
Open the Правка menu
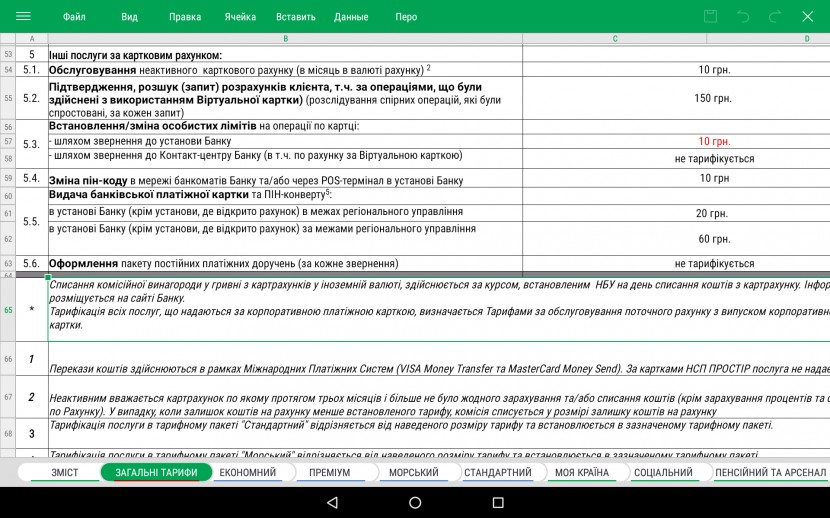tap(185, 17)
